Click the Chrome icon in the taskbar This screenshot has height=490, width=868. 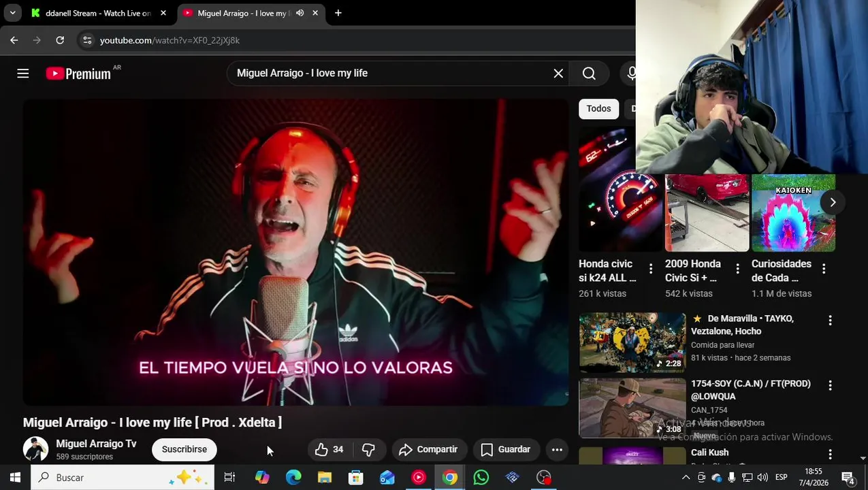450,477
